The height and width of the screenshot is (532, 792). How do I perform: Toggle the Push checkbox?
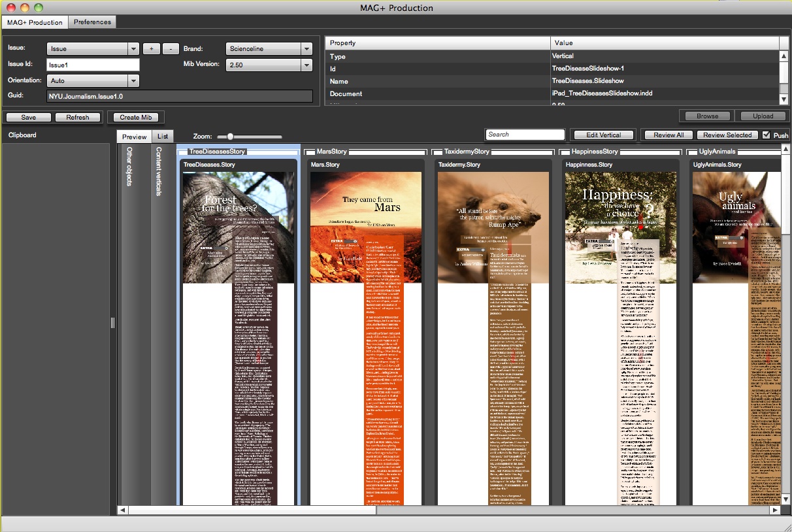pos(766,135)
